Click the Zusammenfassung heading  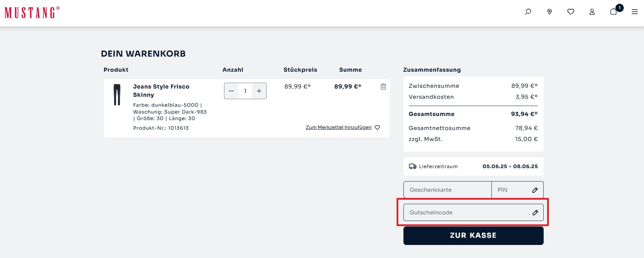point(432,70)
